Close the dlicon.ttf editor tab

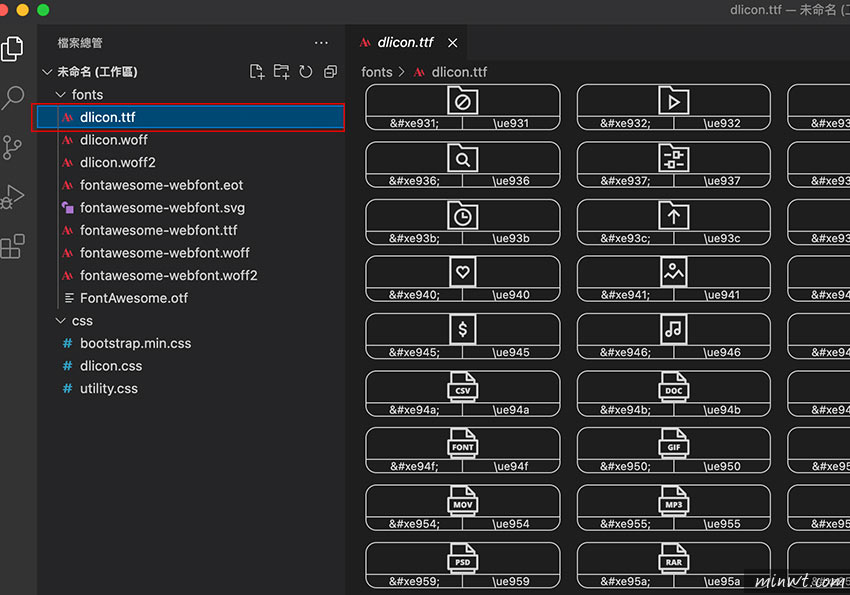453,43
